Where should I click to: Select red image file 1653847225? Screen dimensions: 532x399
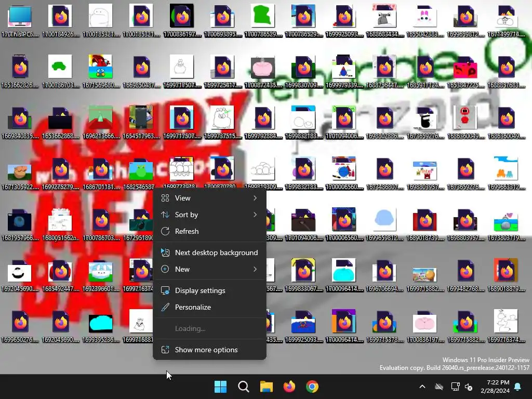coord(465,72)
